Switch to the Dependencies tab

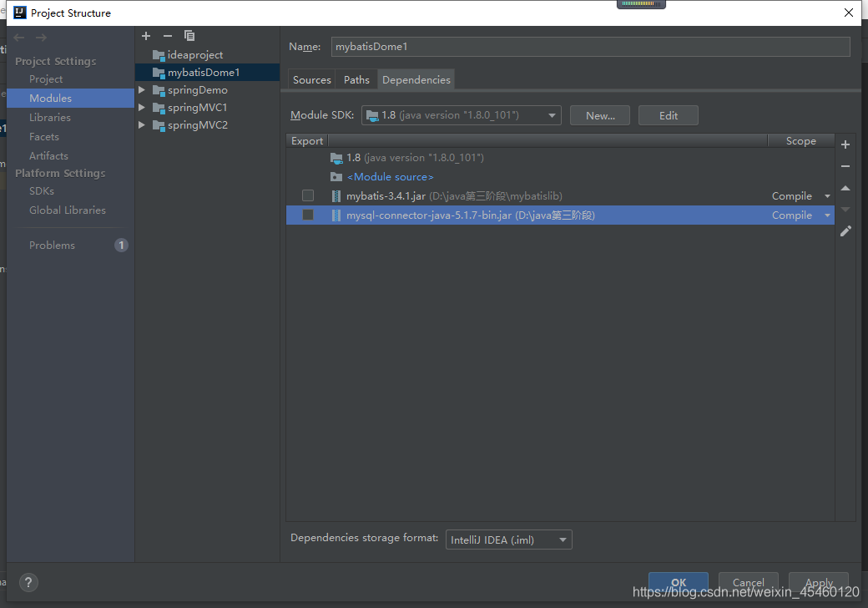(x=416, y=79)
